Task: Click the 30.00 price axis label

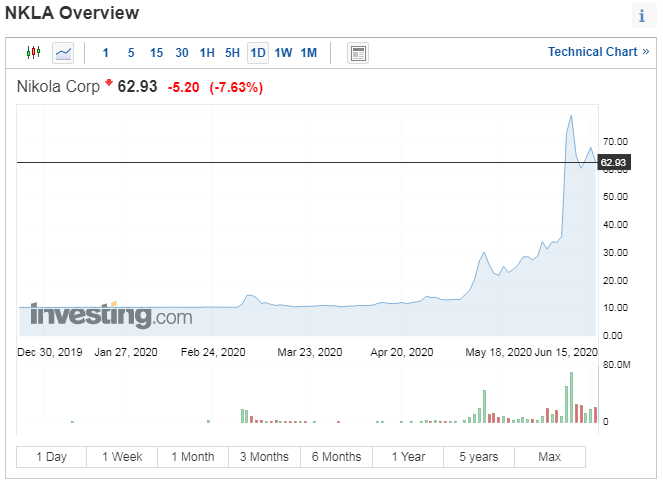Action: click(x=615, y=253)
